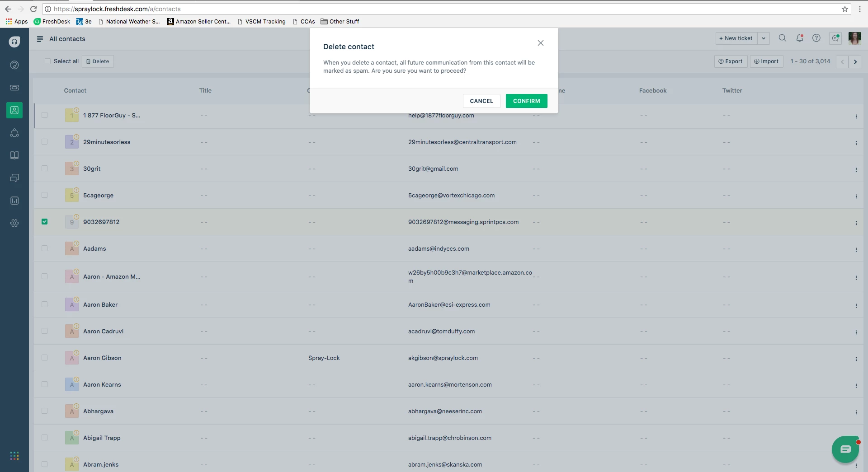
Task: Open the search magnifier icon
Action: click(x=782, y=38)
